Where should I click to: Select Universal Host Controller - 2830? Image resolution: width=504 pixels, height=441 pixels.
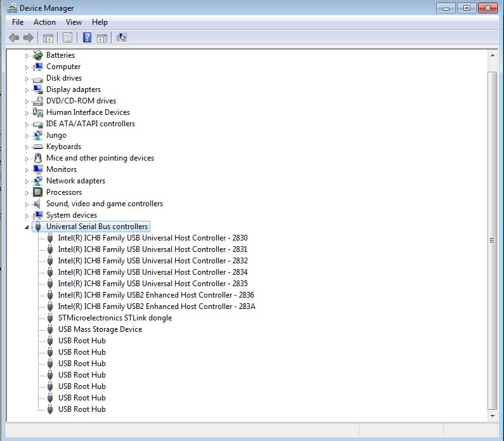pyautogui.click(x=153, y=238)
